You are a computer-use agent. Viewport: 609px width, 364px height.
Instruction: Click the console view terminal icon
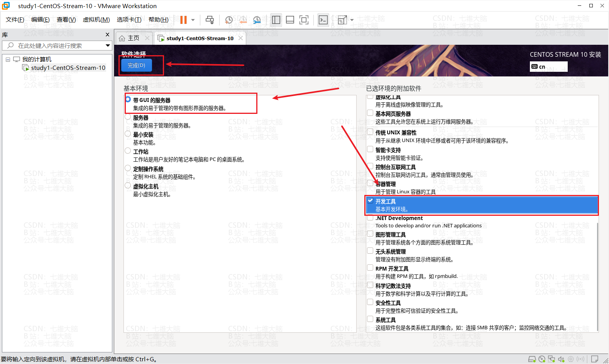pos(323,20)
